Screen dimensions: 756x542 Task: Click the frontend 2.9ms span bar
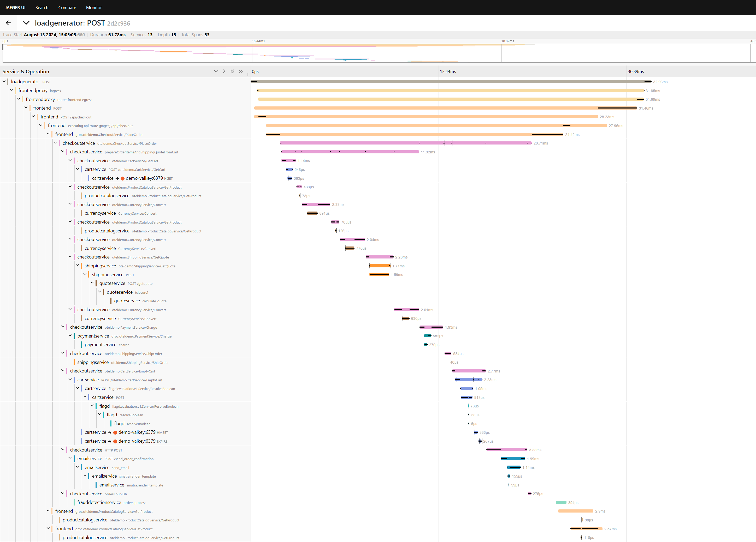[x=576, y=511]
